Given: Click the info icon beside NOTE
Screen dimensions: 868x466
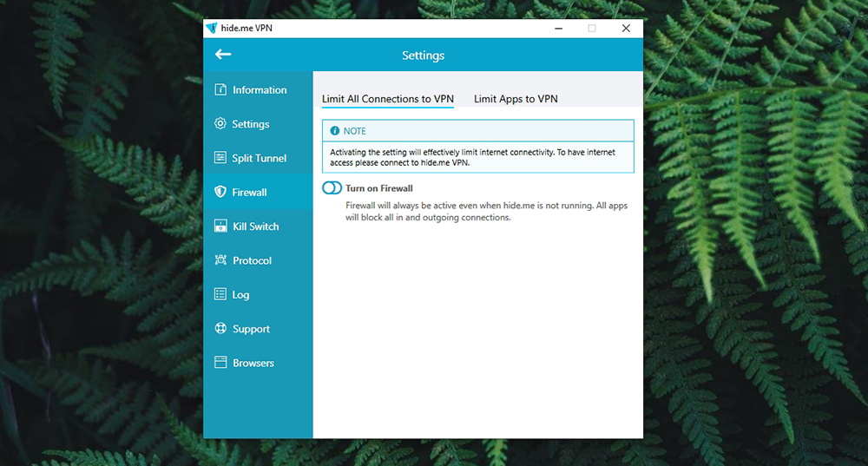Looking at the screenshot, I should [334, 131].
